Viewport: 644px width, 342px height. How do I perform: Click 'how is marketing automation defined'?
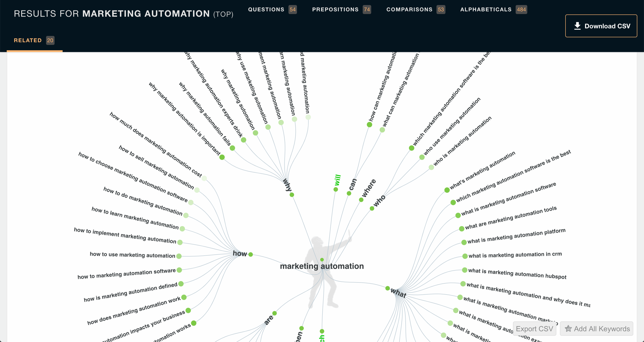(x=131, y=292)
